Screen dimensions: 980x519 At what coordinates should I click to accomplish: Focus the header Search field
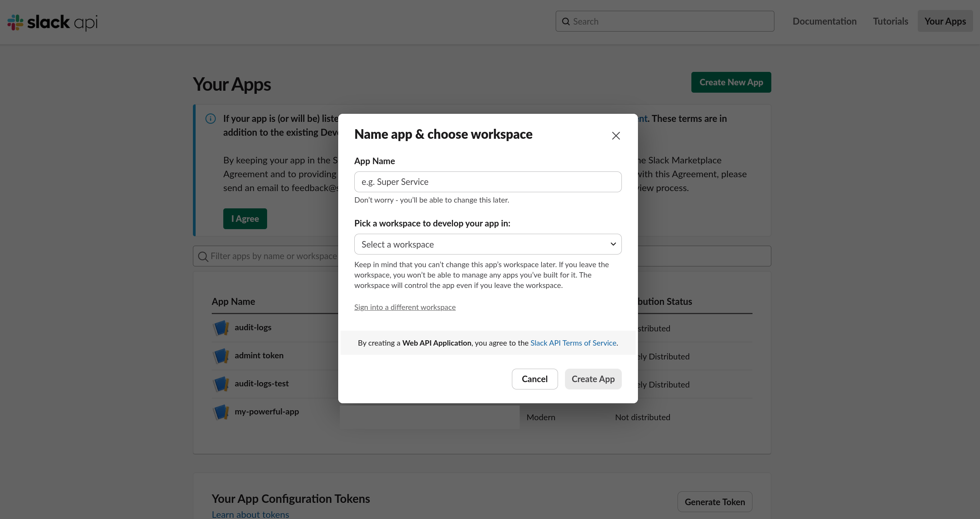point(664,21)
